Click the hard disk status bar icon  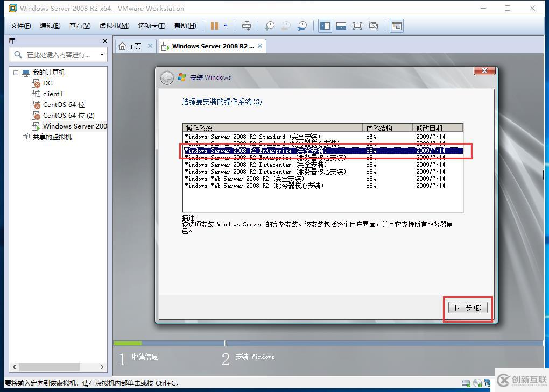(x=466, y=383)
